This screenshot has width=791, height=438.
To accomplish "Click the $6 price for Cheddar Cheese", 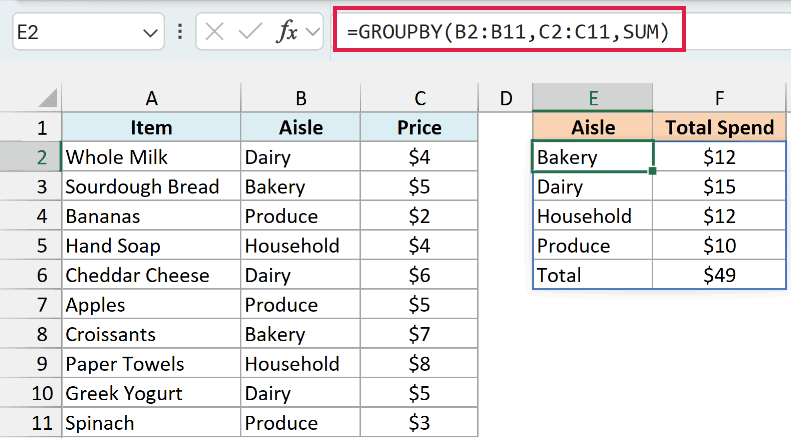I will pos(419,275).
